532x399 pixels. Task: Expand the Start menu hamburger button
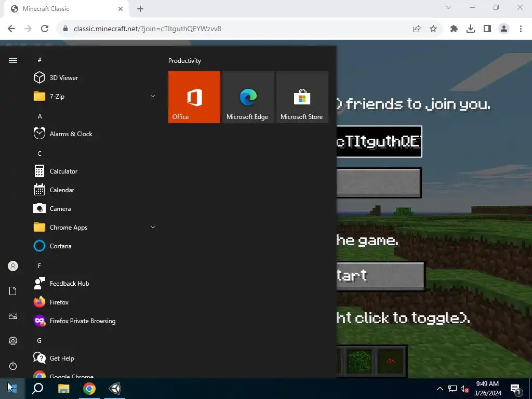point(13,60)
